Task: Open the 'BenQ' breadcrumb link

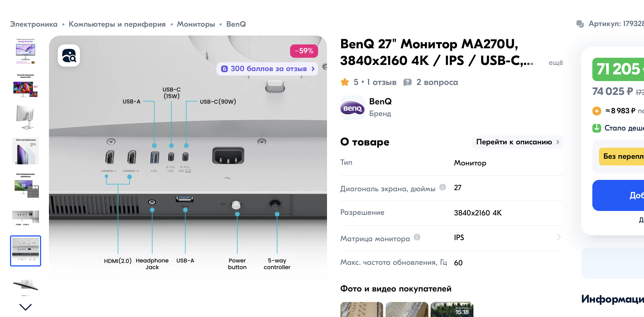Action: click(236, 24)
